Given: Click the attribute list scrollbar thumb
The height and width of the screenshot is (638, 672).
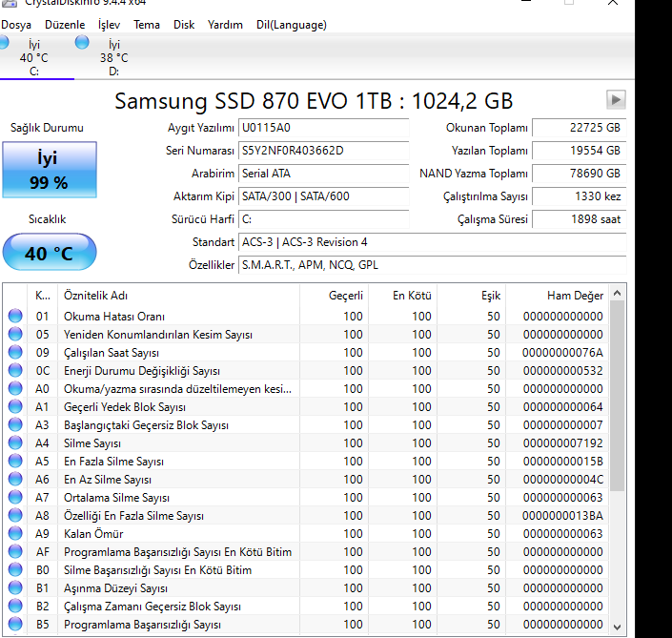Looking at the screenshot, I should 617,396.
